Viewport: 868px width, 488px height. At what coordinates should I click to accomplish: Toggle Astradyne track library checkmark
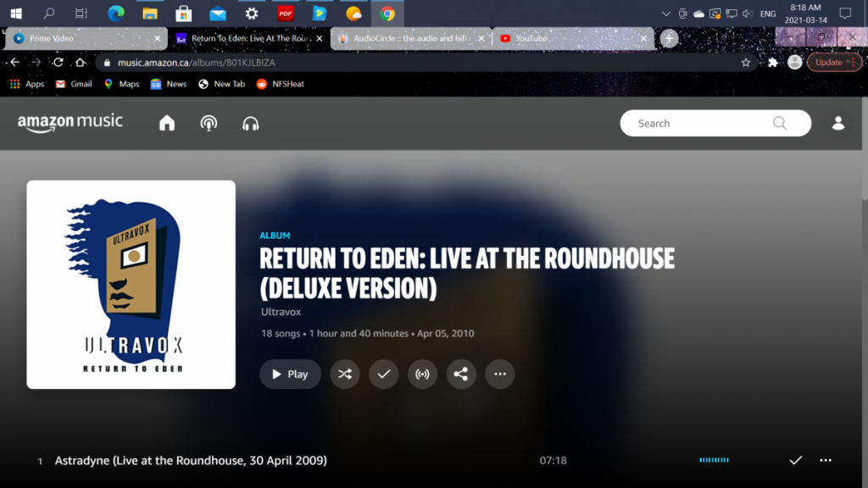795,460
